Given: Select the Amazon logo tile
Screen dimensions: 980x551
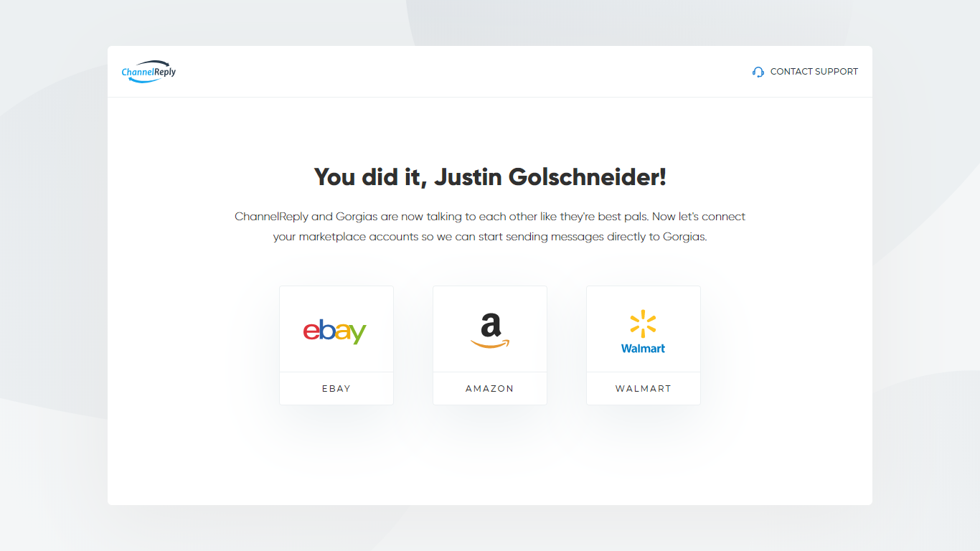Looking at the screenshot, I should pos(490,329).
